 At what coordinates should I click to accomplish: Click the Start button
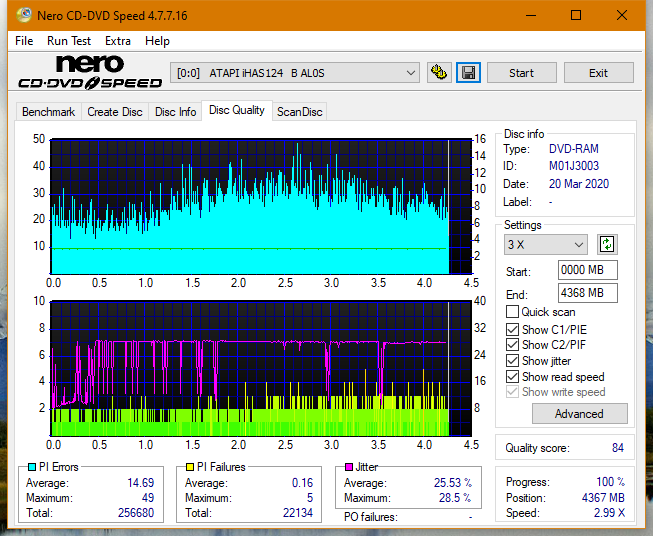tap(521, 73)
